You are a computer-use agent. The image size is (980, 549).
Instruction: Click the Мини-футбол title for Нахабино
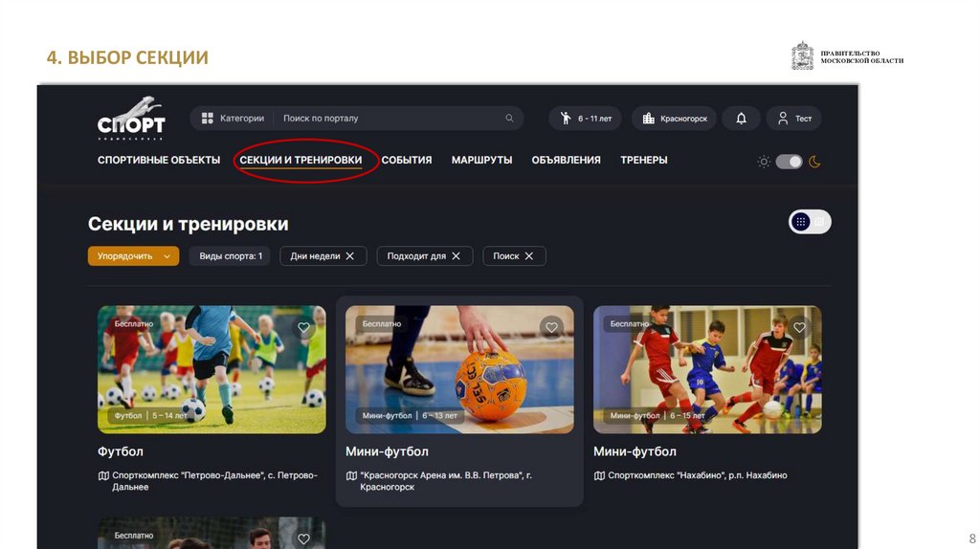click(635, 451)
